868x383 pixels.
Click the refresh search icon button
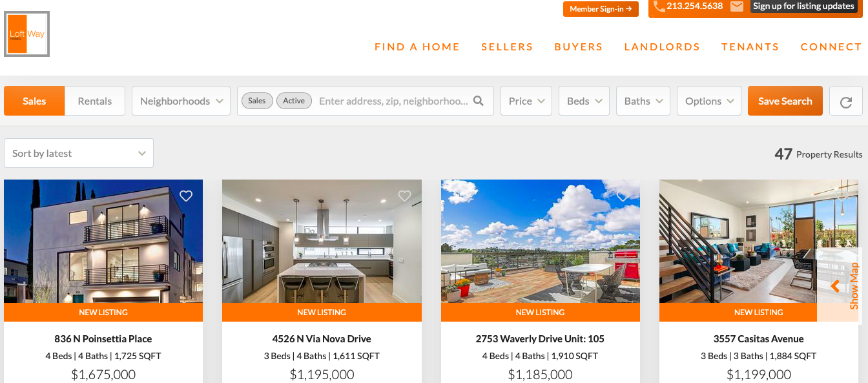[846, 101]
